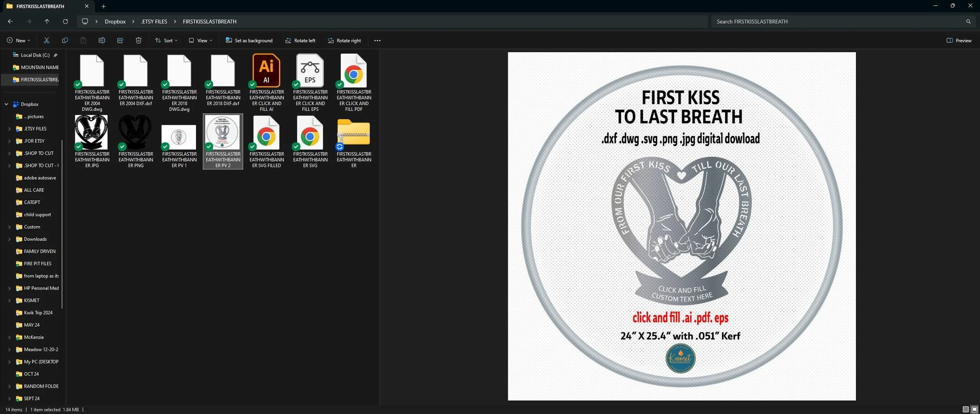The height and width of the screenshot is (414, 980).
Task: Open the child support folder
Action: tap(33, 215)
